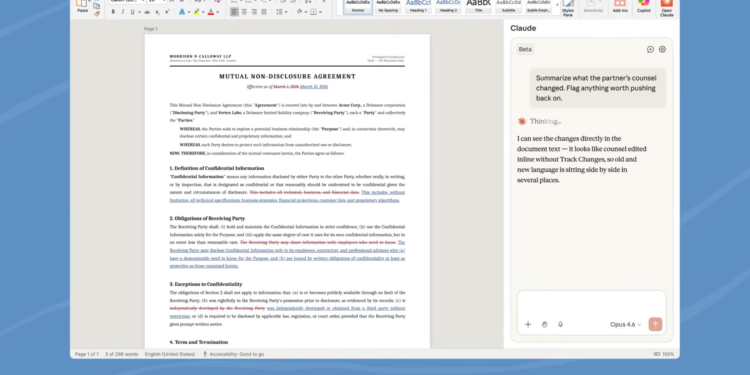Viewport: 750px width, 375px height.
Task: Open the Opus 4.6 model dropdown
Action: 626,324
